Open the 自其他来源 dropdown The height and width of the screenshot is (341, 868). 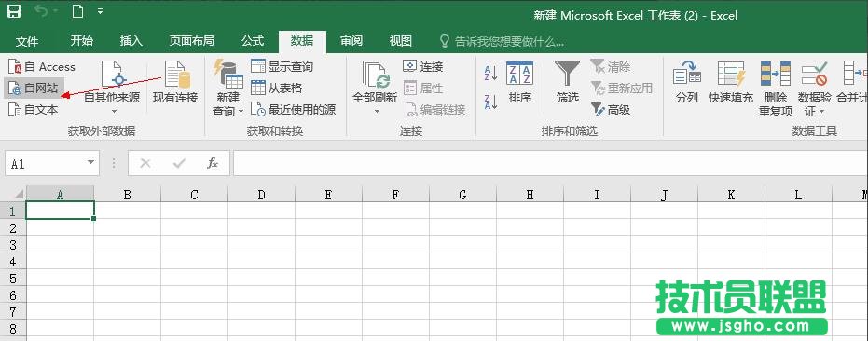click(x=112, y=88)
